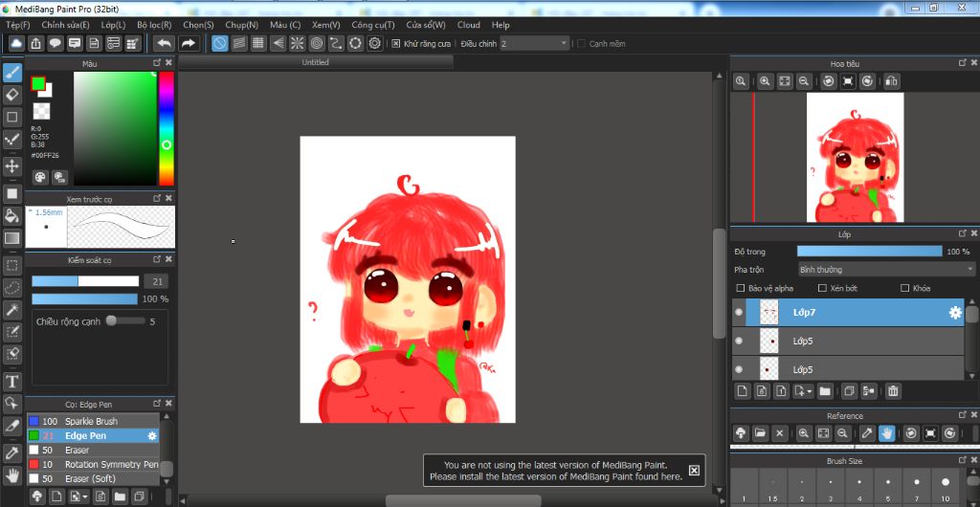Open Lớp7 layer settings gear
The height and width of the screenshot is (507, 980).
tap(955, 313)
